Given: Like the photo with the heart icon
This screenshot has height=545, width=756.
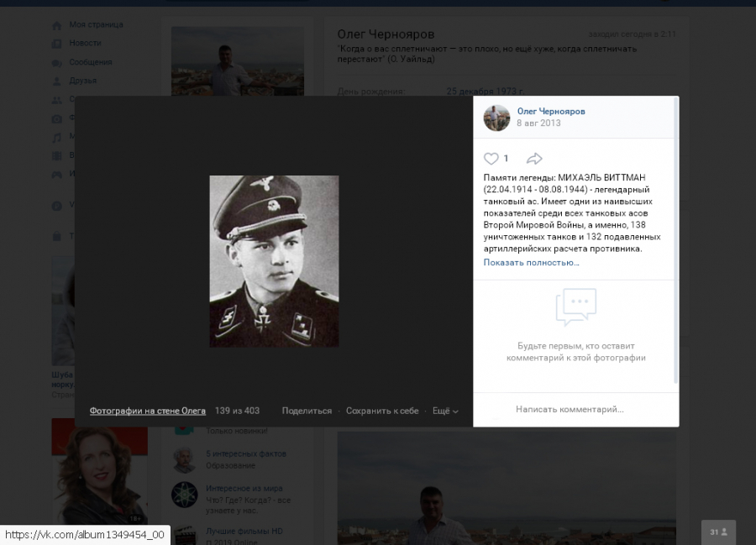Looking at the screenshot, I should pos(491,159).
